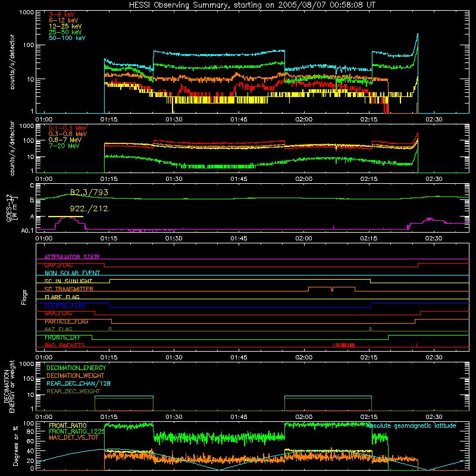Click the DECIMATION_ENERGY legend label
Viewport: 476px width, 476px height.
tap(76, 368)
